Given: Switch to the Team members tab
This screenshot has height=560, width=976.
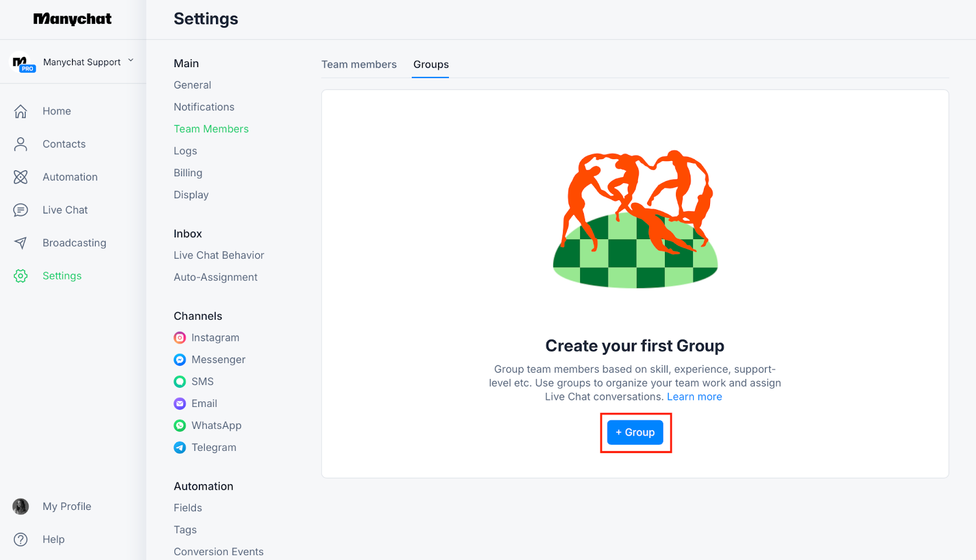Looking at the screenshot, I should point(359,65).
